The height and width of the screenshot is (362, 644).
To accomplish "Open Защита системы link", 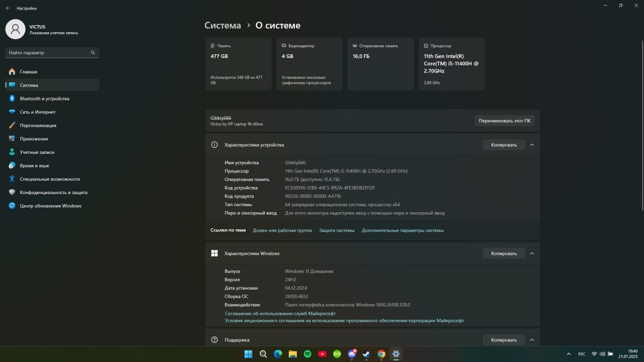I will point(337,230).
